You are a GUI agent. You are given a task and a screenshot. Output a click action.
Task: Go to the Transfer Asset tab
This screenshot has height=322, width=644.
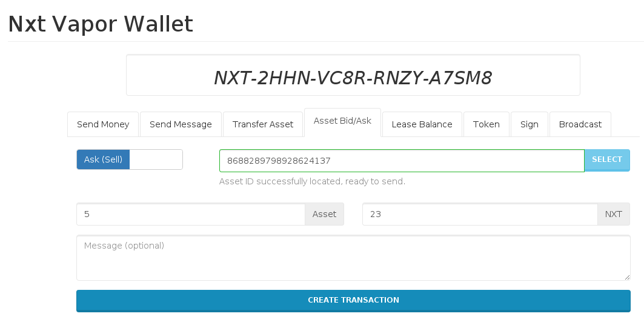tap(263, 124)
